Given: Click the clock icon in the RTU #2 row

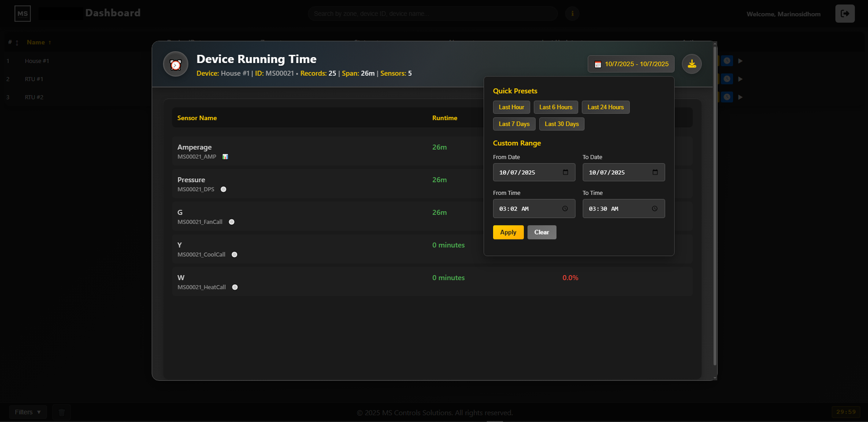Looking at the screenshot, I should pos(727,97).
